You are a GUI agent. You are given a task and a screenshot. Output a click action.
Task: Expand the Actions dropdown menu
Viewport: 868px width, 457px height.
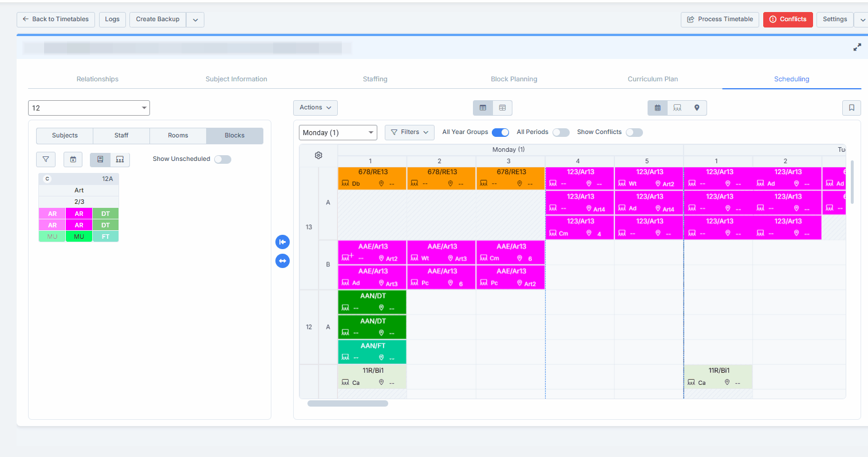point(315,108)
